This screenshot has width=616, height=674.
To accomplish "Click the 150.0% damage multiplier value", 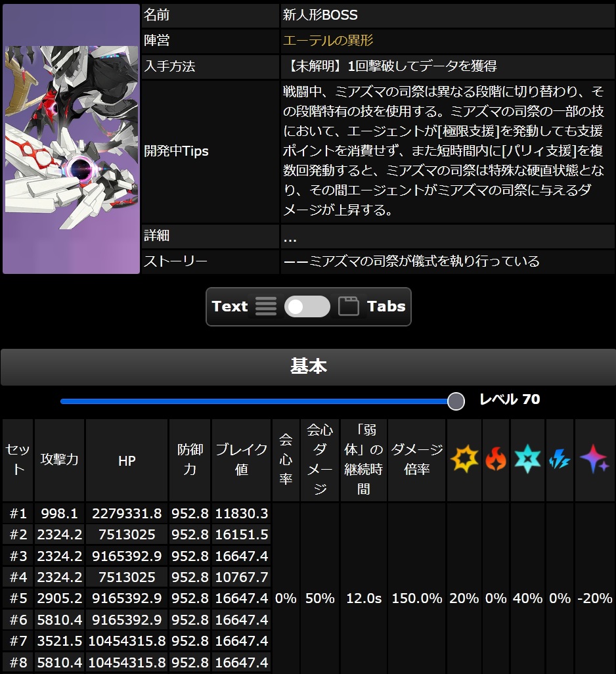I will point(417,598).
